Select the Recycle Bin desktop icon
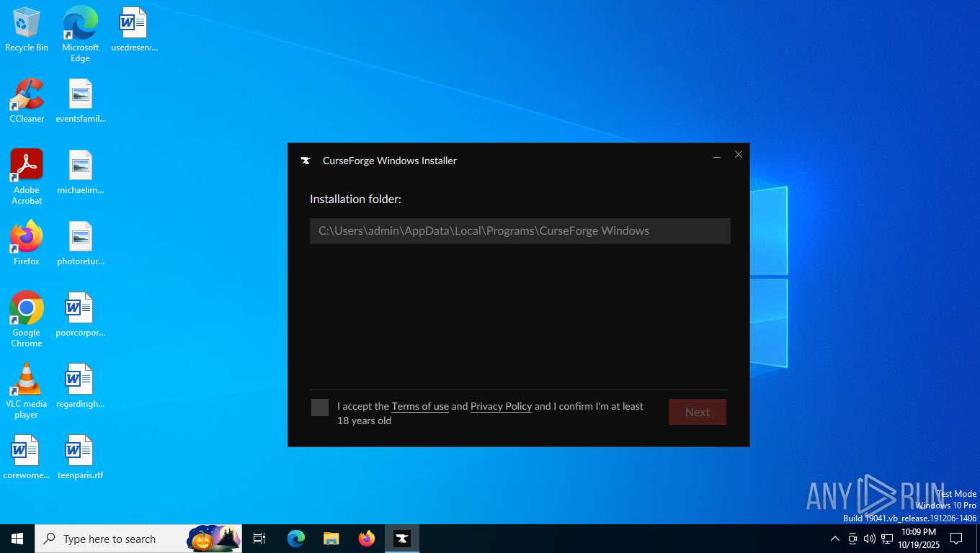980x553 pixels. (x=27, y=30)
